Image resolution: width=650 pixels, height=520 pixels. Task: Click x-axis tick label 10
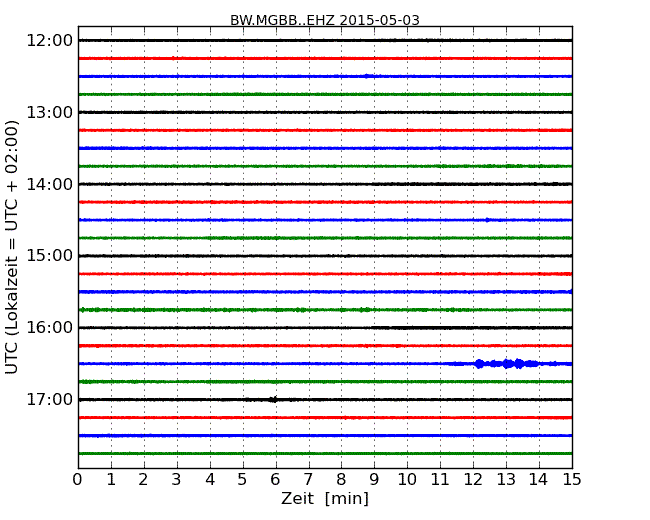coord(407,480)
